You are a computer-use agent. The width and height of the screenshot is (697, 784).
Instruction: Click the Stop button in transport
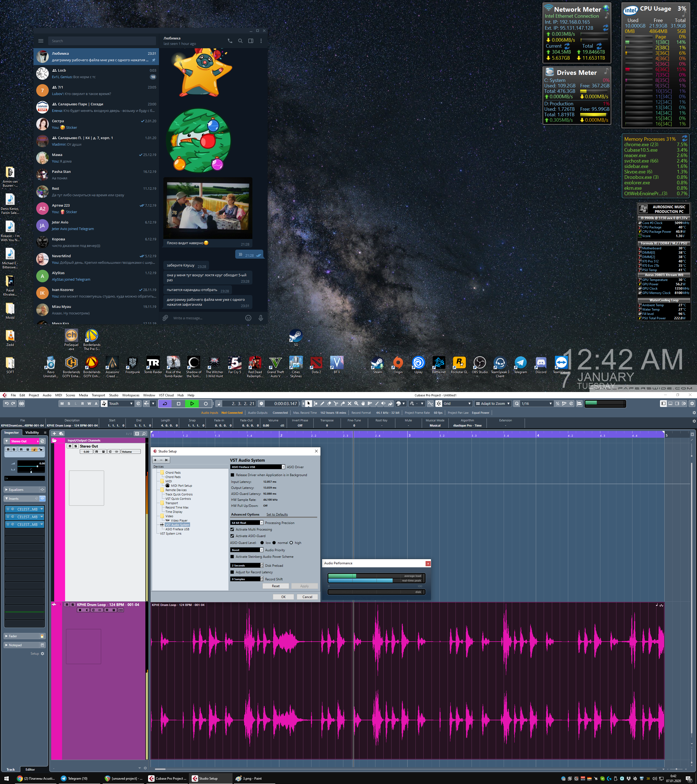tap(178, 403)
